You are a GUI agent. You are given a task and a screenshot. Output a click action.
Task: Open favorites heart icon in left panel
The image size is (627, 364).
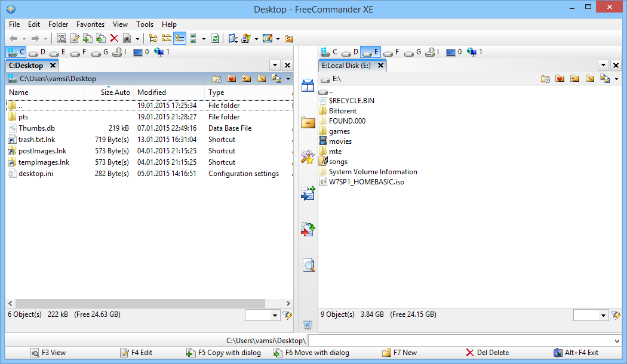[231, 79]
